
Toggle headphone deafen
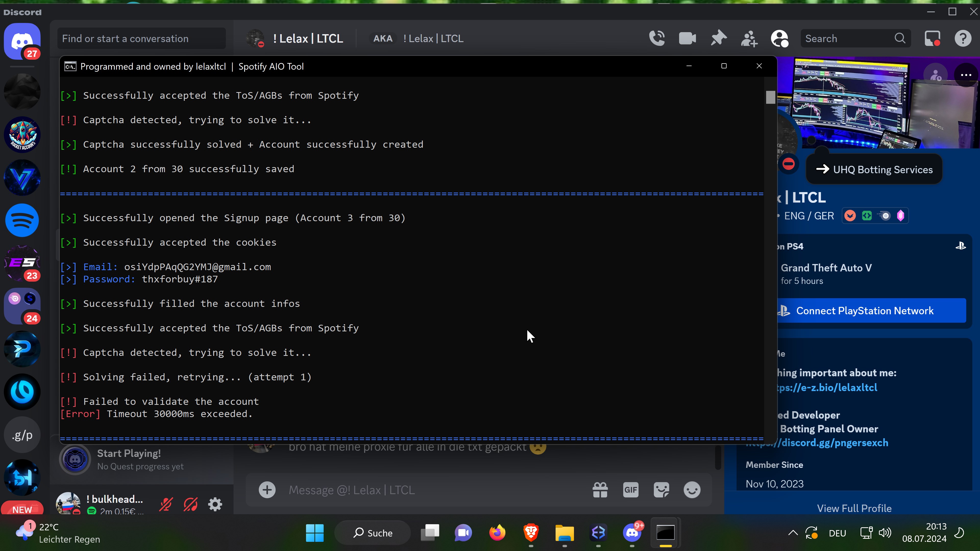191,504
